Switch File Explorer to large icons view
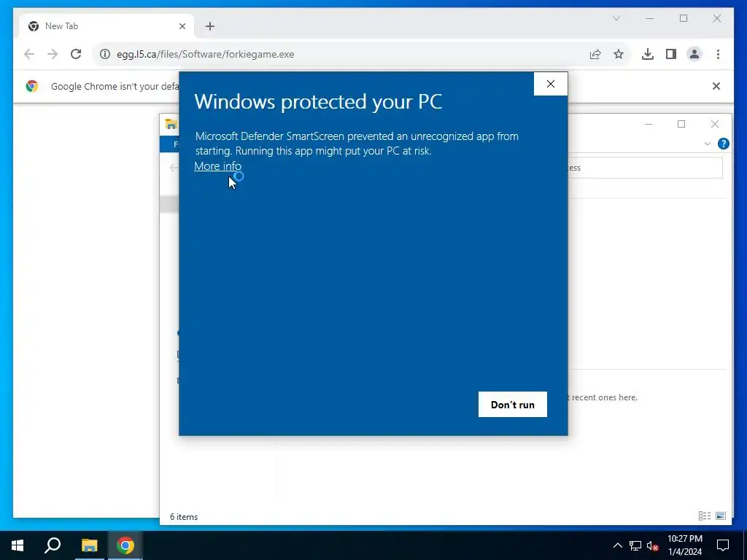Image resolution: width=747 pixels, height=560 pixels. pyautogui.click(x=721, y=516)
